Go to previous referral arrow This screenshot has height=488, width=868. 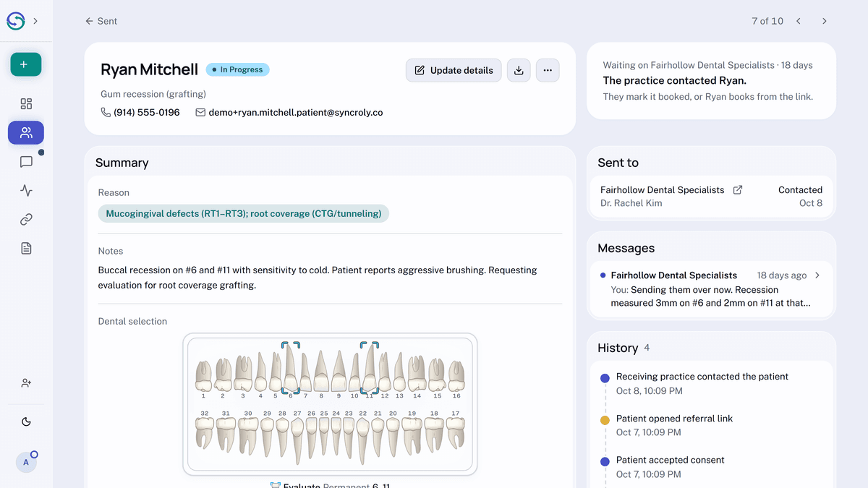coord(799,21)
